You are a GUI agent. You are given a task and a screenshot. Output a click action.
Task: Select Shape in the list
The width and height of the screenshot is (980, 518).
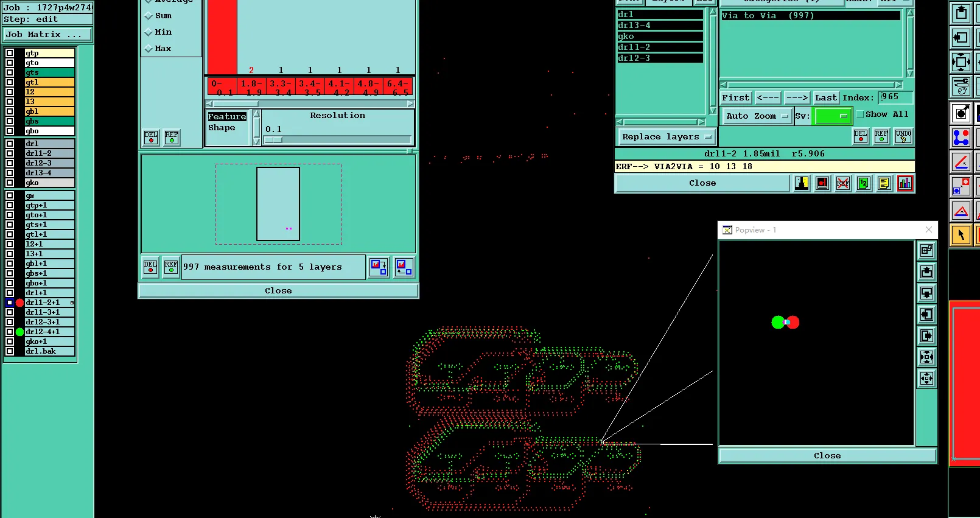point(222,128)
